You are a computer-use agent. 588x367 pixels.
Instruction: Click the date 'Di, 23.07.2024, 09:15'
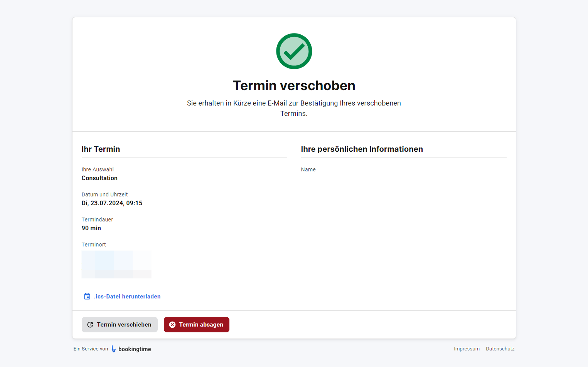pyautogui.click(x=112, y=203)
